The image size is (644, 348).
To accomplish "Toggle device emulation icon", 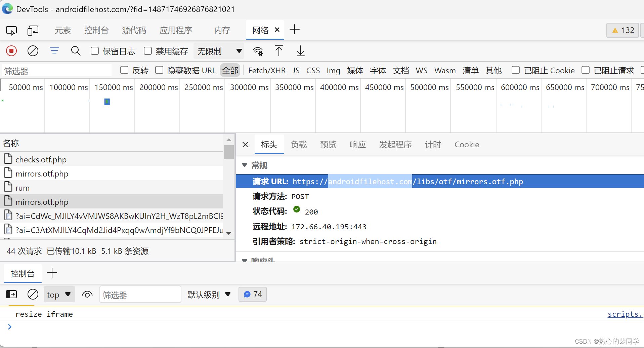I will tap(33, 31).
